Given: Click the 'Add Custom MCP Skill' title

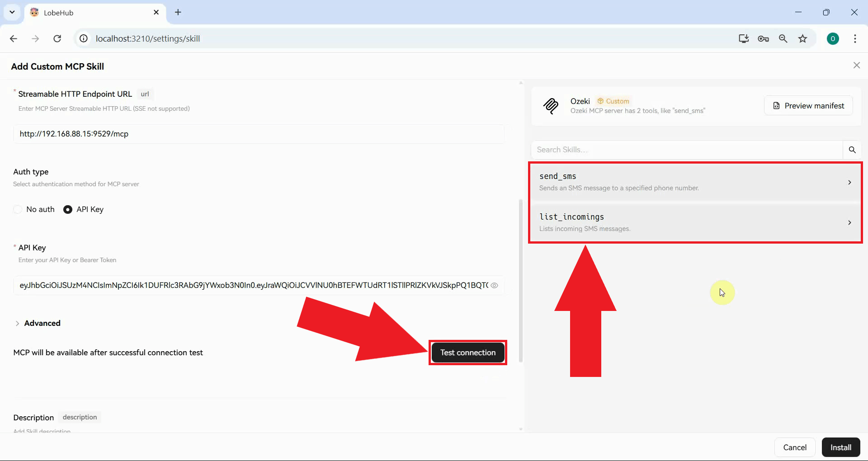Looking at the screenshot, I should click(x=57, y=66).
